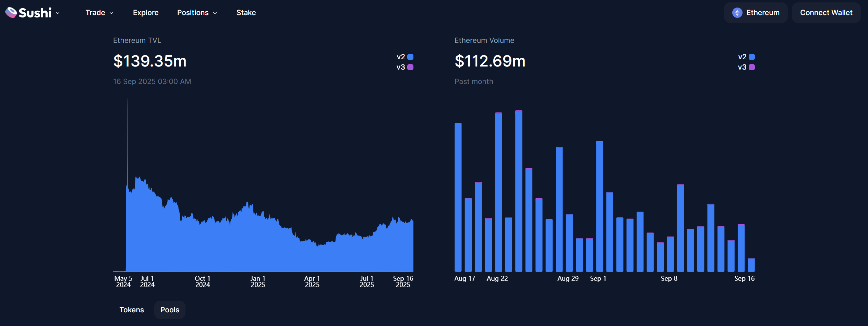Open the Ethereum network selector
The height and width of the screenshot is (326, 868).
pos(756,13)
